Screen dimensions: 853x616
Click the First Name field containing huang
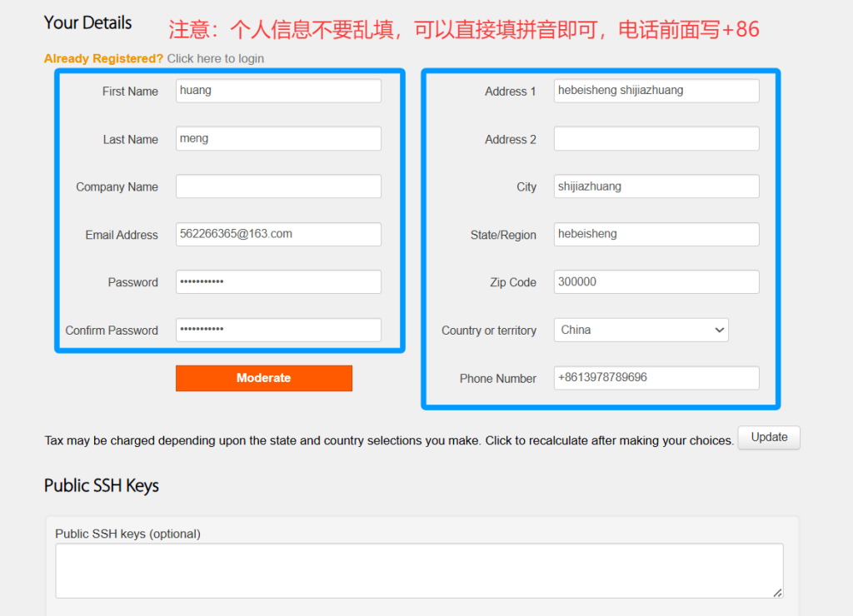[x=277, y=91]
